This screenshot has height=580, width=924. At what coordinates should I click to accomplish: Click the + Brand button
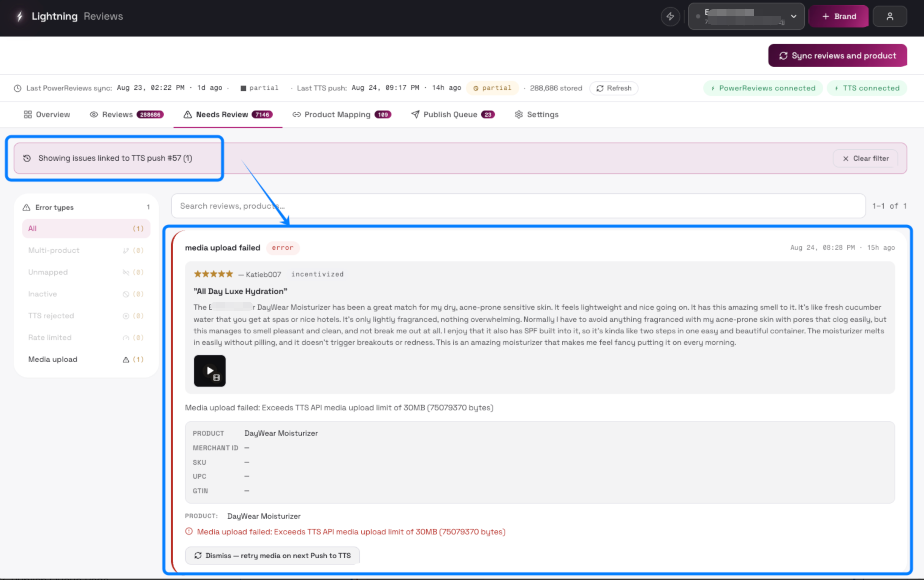coord(839,16)
